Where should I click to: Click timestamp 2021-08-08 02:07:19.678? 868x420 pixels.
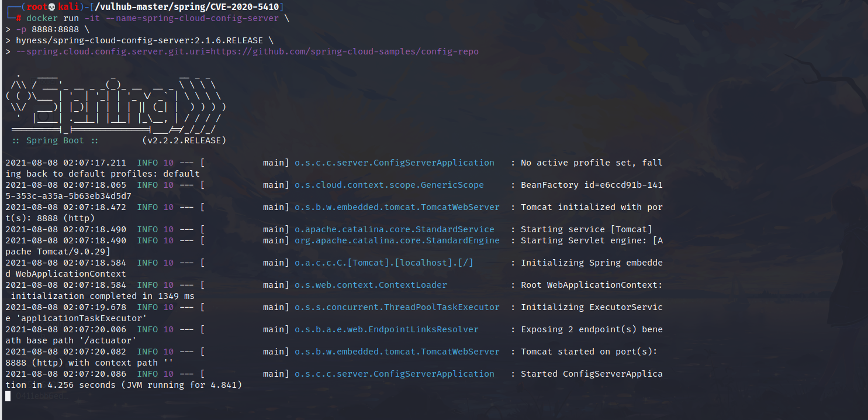click(x=65, y=307)
